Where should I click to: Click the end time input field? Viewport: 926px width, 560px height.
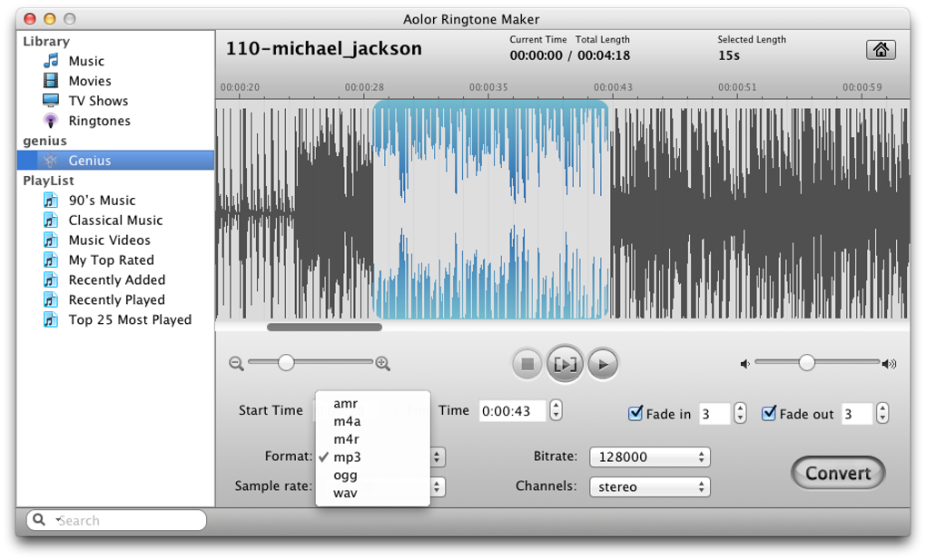513,411
